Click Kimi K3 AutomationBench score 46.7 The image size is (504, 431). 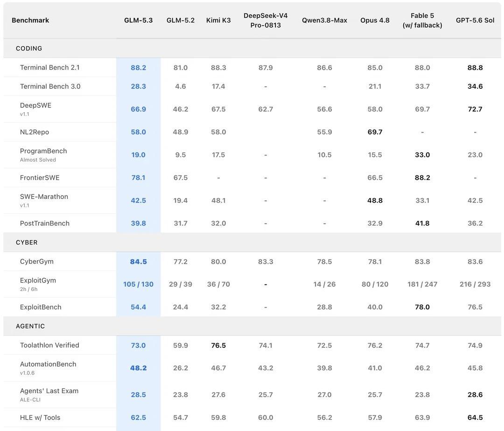click(218, 368)
